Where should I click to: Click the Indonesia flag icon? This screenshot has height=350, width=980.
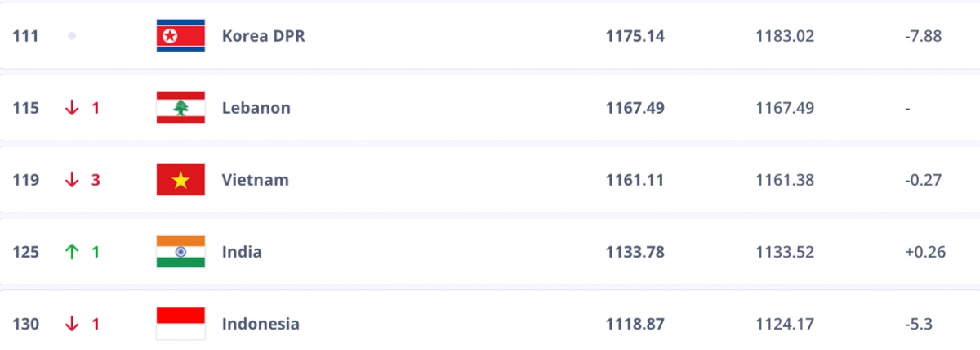pos(180,324)
